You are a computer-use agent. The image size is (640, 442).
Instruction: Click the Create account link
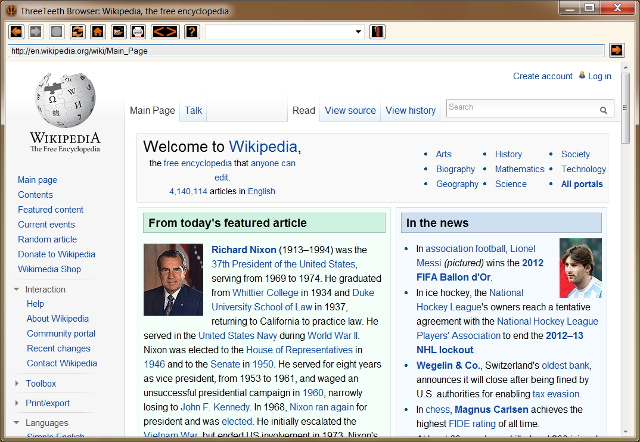tap(542, 76)
